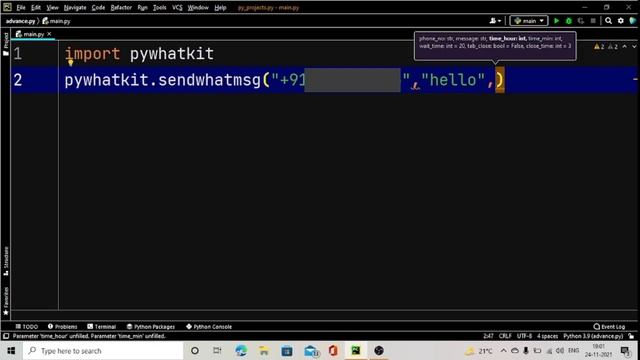This screenshot has height=360, width=640.
Task: Open the Help menu
Action: [220, 7]
